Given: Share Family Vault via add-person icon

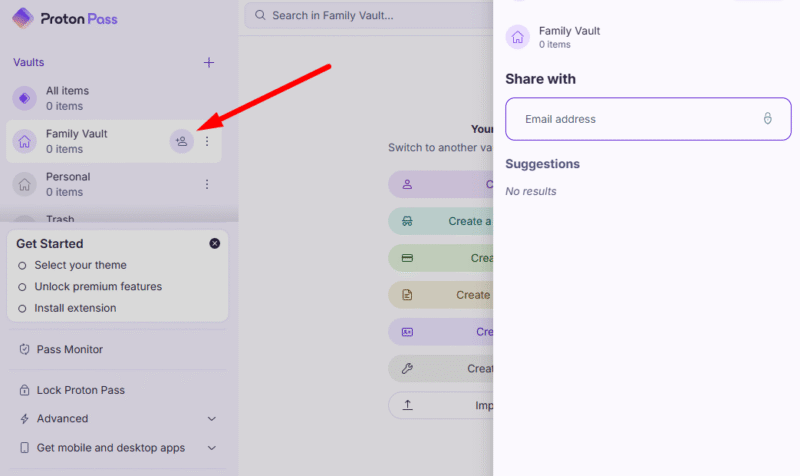Looking at the screenshot, I should (x=182, y=141).
